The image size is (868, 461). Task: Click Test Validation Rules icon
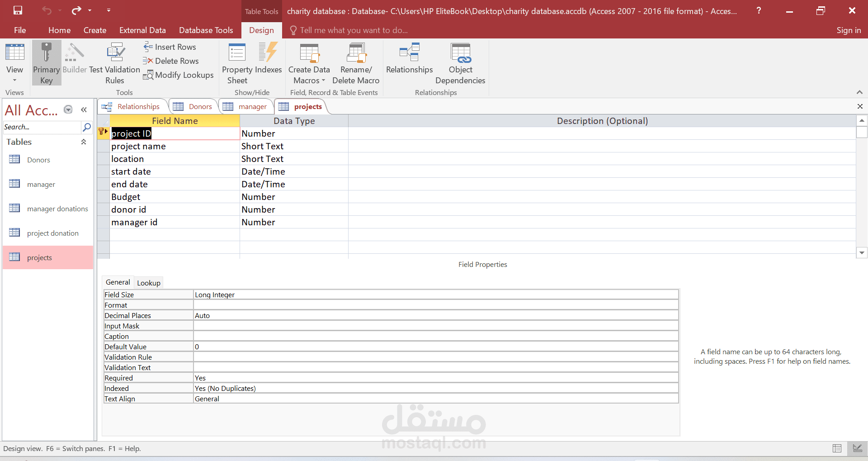click(x=115, y=52)
